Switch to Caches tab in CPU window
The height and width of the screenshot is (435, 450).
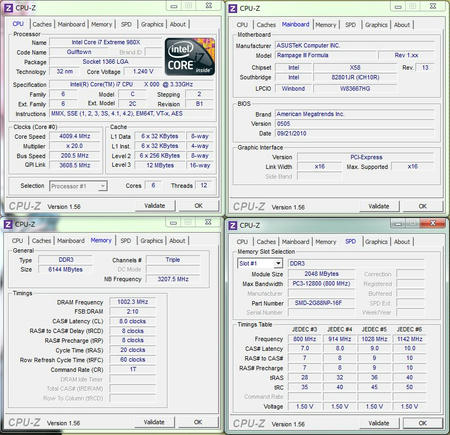tap(42, 24)
